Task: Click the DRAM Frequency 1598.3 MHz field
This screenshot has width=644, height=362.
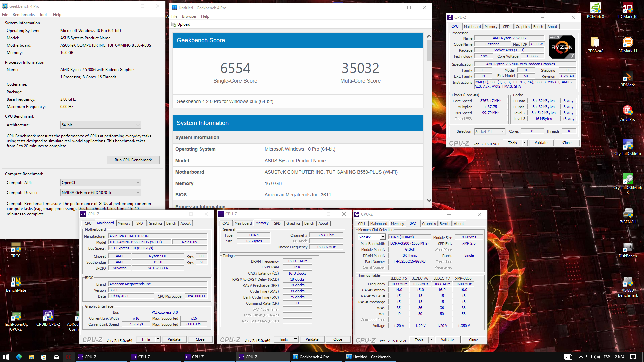Action: [x=297, y=261]
